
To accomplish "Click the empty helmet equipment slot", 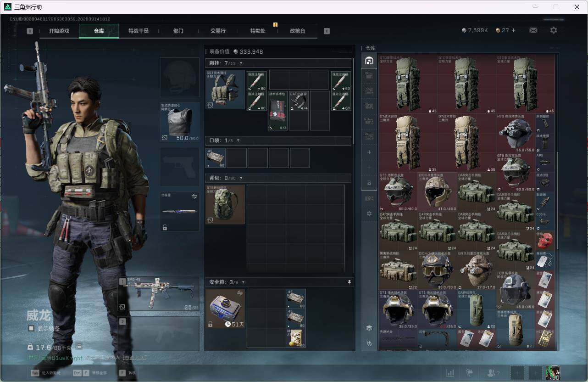I will (x=179, y=77).
